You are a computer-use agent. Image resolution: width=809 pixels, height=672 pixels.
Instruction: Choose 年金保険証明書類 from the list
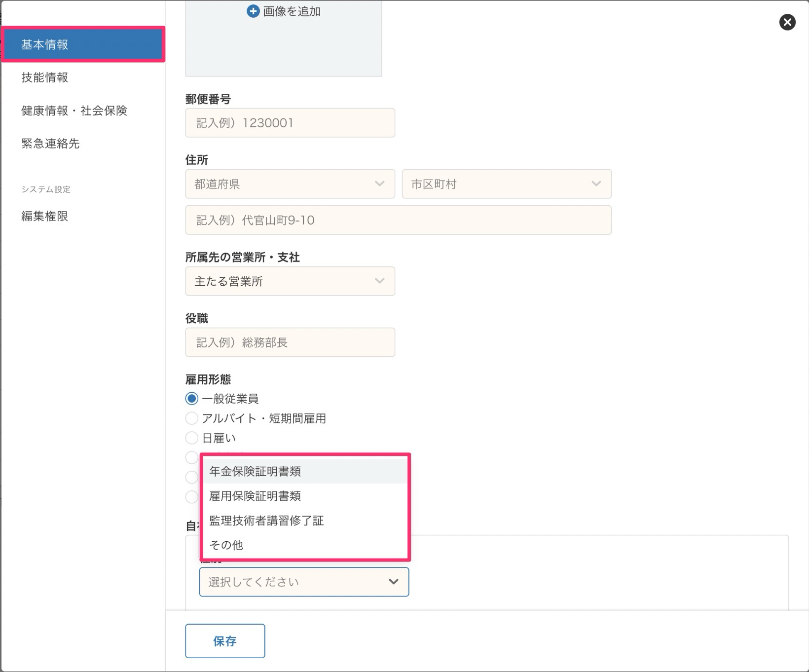click(x=255, y=471)
